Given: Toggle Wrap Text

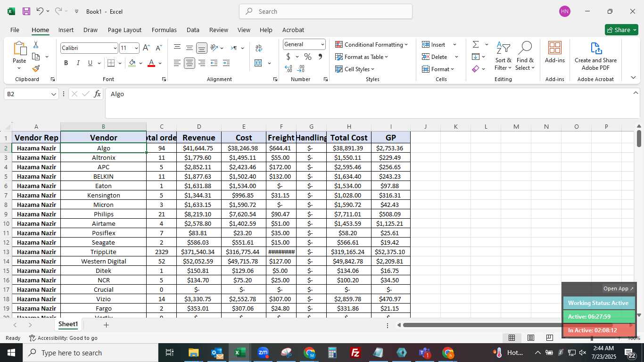Looking at the screenshot, I should click(258, 48).
